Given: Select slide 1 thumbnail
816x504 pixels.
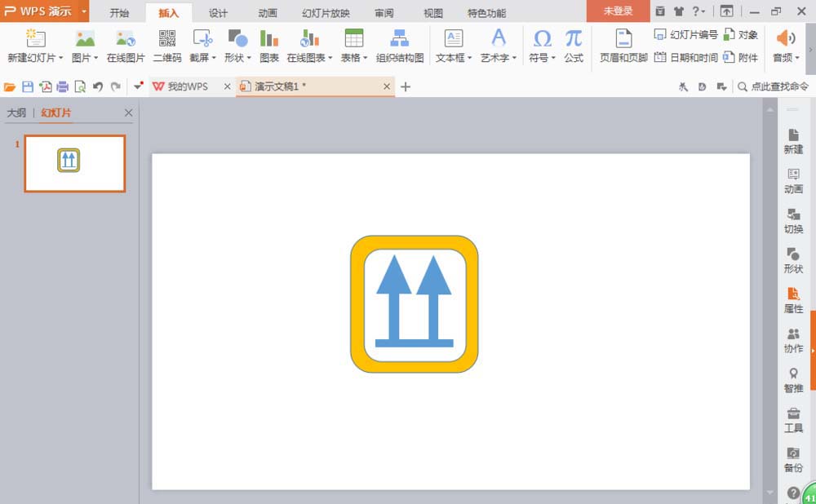Looking at the screenshot, I should click(x=74, y=163).
